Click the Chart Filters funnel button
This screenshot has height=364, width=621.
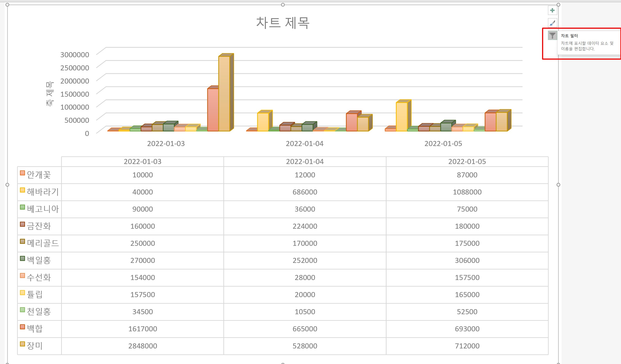(552, 36)
